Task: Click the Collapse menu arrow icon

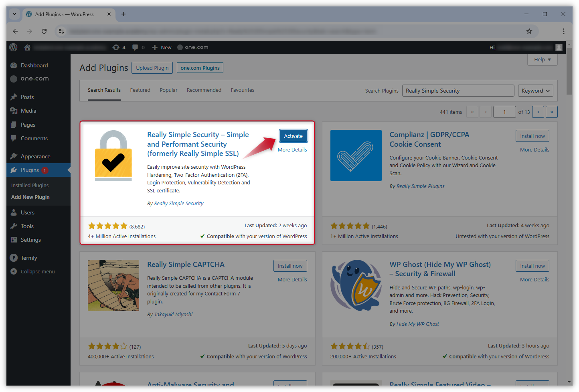Action: 14,271
